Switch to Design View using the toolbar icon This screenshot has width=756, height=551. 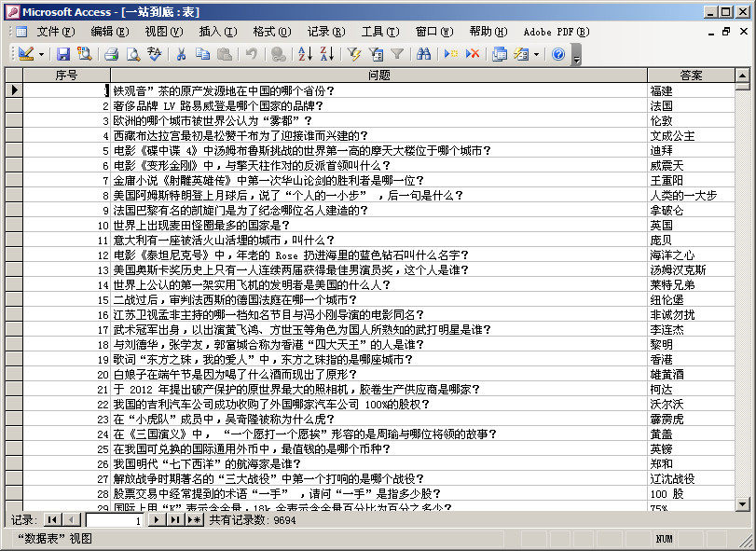25,53
